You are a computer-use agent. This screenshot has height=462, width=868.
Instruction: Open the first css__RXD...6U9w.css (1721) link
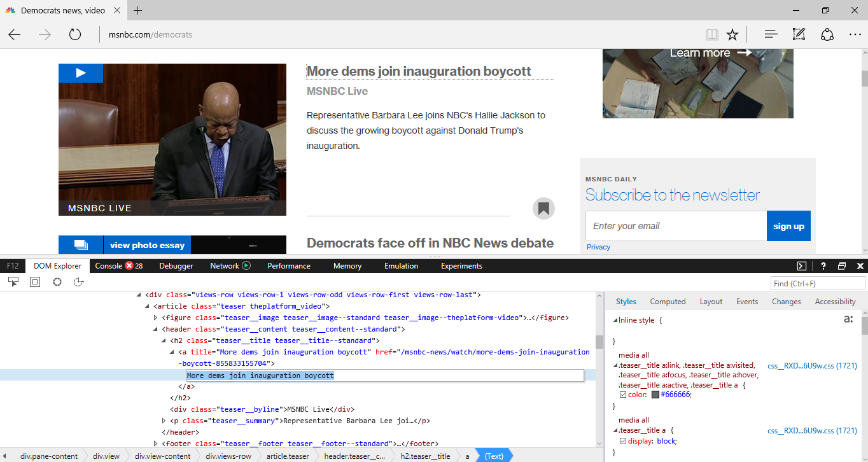point(812,365)
